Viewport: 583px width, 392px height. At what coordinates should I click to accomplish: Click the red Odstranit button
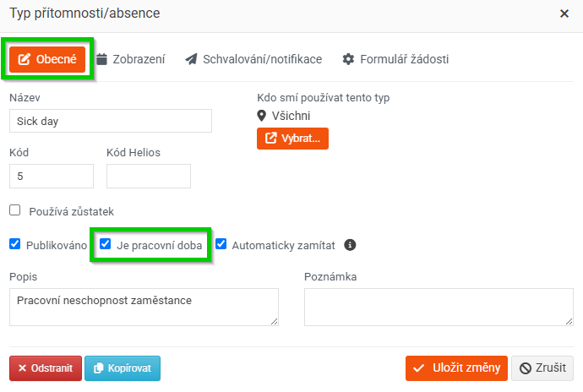coord(46,368)
